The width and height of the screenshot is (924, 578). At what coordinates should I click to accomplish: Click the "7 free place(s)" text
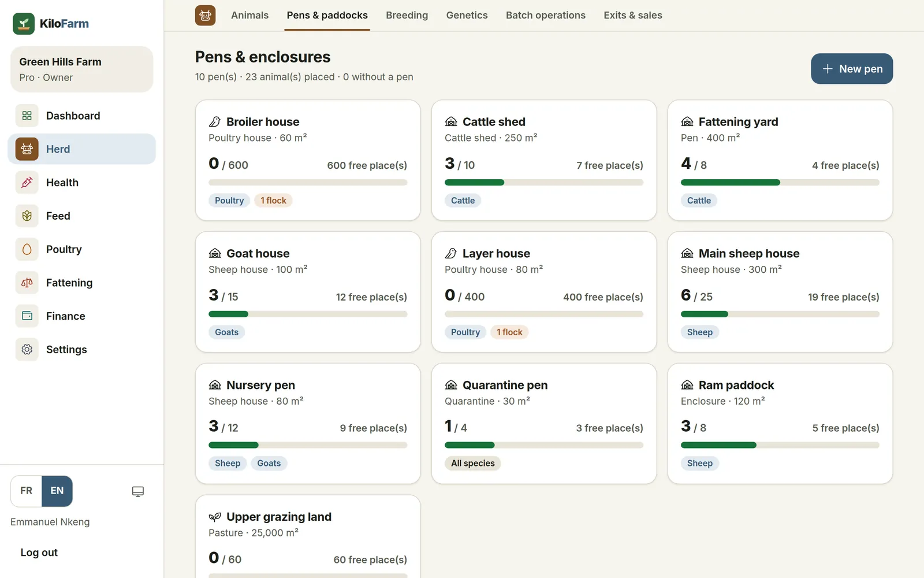609,165
